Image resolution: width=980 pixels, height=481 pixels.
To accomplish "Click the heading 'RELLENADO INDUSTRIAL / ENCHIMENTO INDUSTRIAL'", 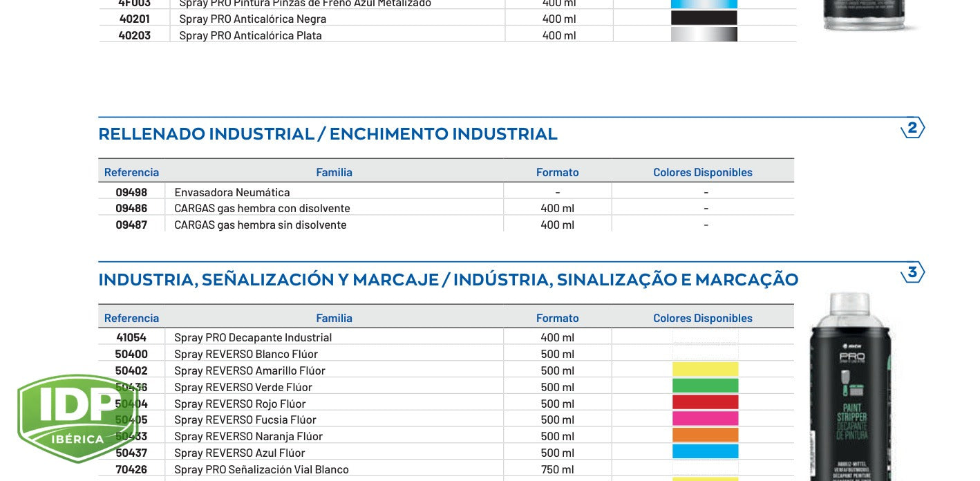I will tap(328, 134).
